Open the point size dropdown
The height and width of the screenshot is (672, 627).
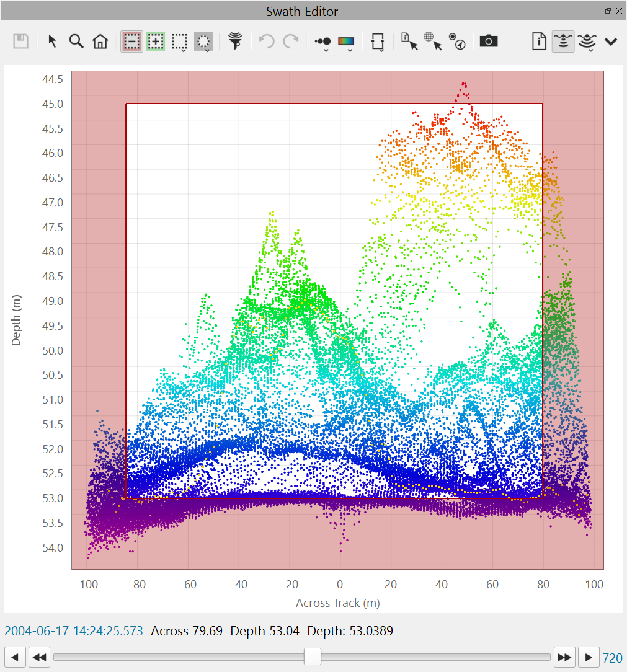(x=323, y=42)
